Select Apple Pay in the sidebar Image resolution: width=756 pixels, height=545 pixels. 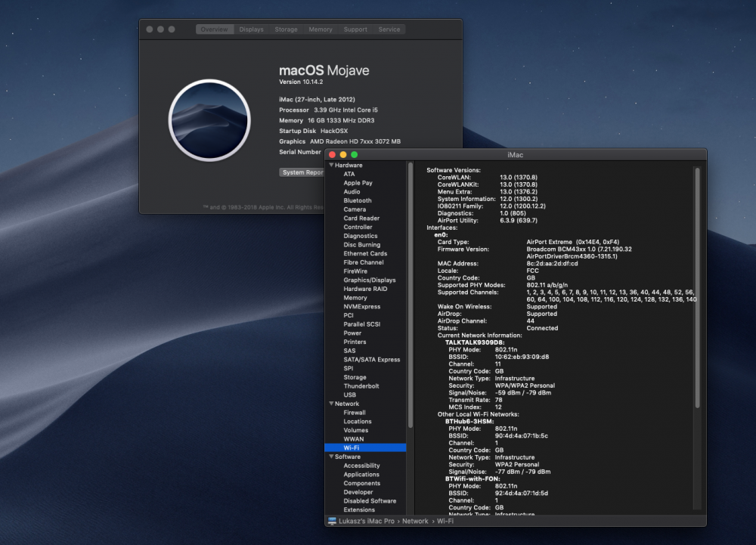(358, 183)
